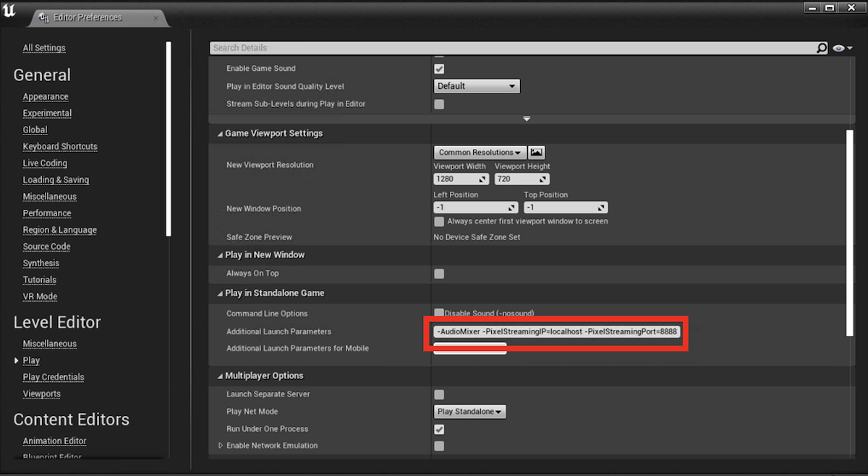
Task: Click Left Position spinner arrow icon
Action: point(511,208)
